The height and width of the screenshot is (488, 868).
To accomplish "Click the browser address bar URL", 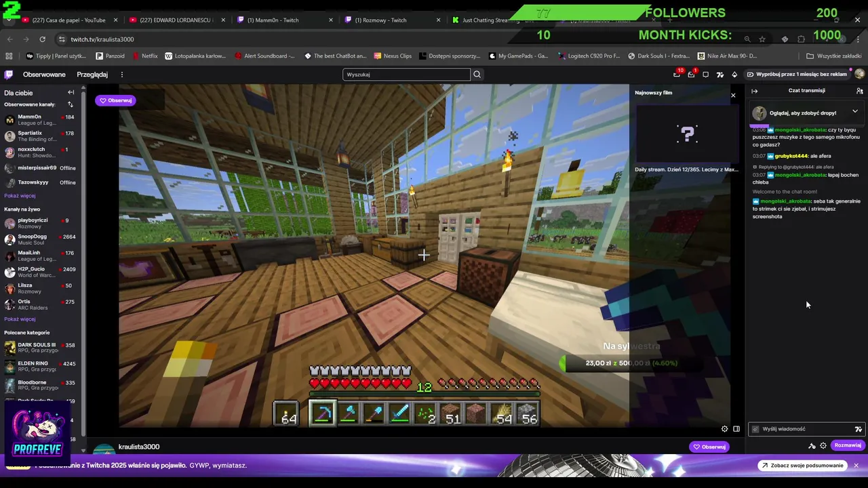I will click(102, 39).
